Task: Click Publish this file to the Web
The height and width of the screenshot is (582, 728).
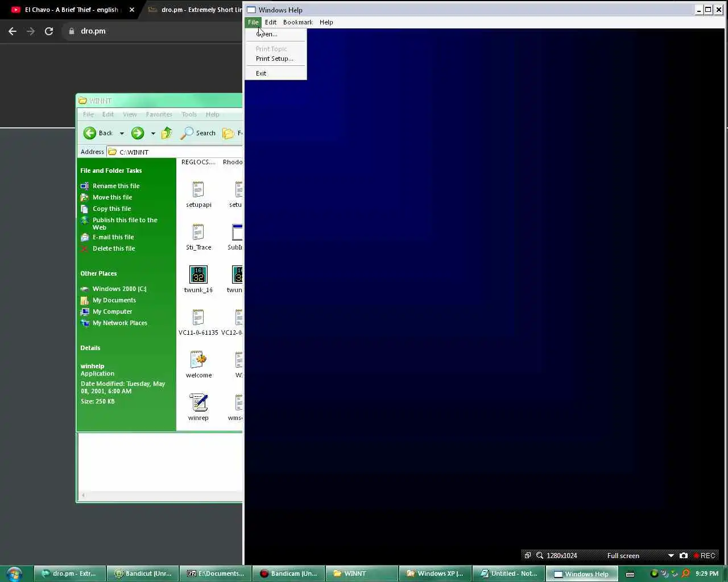Action: coord(125,223)
